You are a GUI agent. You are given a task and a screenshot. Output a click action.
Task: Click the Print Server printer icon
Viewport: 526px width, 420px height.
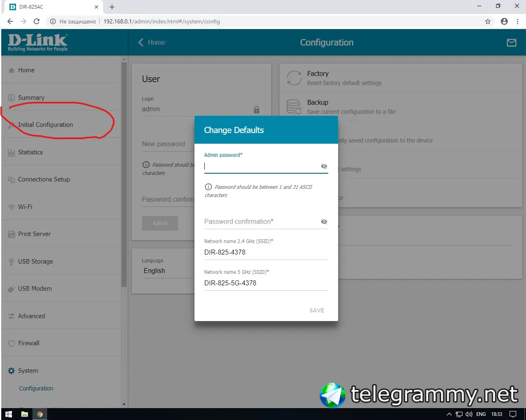pyautogui.click(x=11, y=234)
